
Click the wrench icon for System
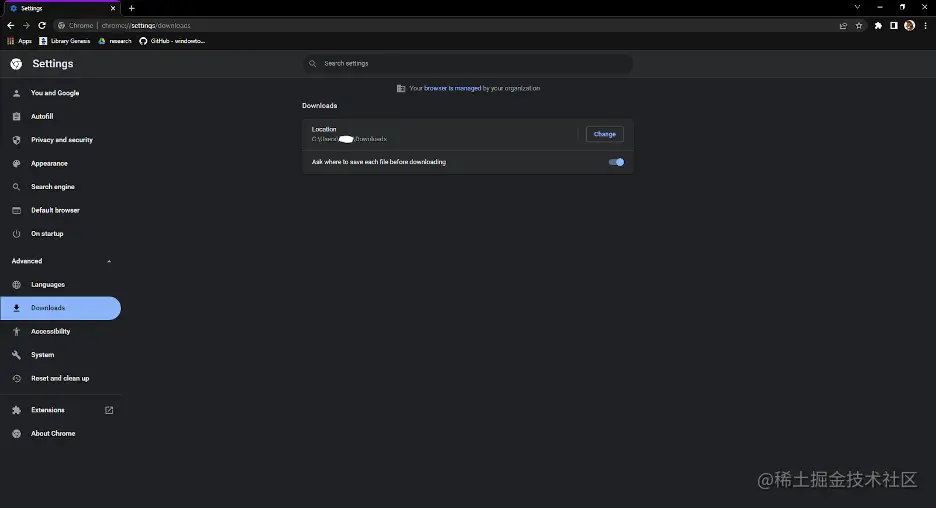point(17,355)
